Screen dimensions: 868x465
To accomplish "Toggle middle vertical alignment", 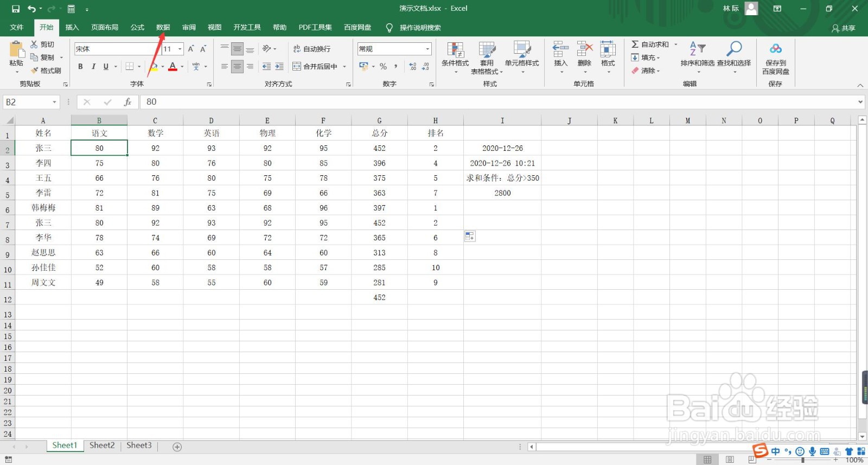I will click(x=237, y=49).
